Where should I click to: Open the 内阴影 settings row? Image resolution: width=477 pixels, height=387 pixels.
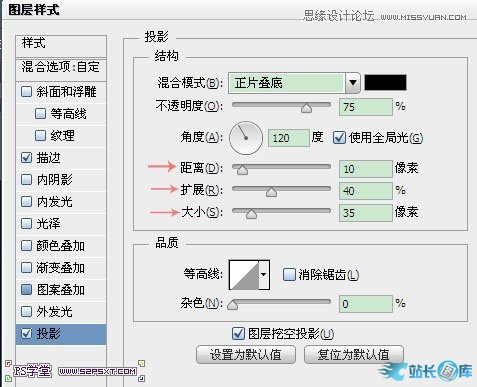(61, 180)
